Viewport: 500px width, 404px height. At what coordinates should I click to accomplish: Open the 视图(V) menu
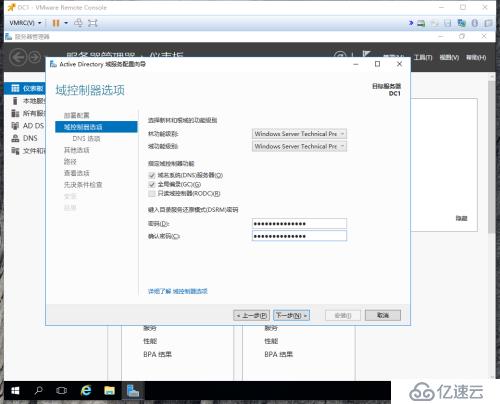click(x=449, y=58)
